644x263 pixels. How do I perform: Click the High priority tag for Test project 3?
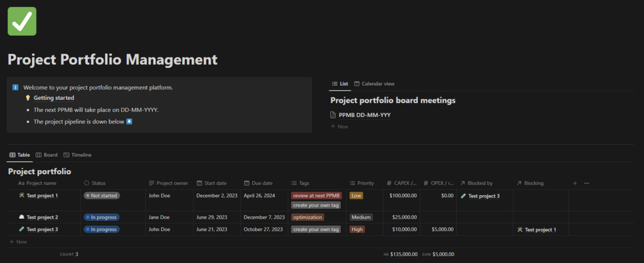pos(357,229)
